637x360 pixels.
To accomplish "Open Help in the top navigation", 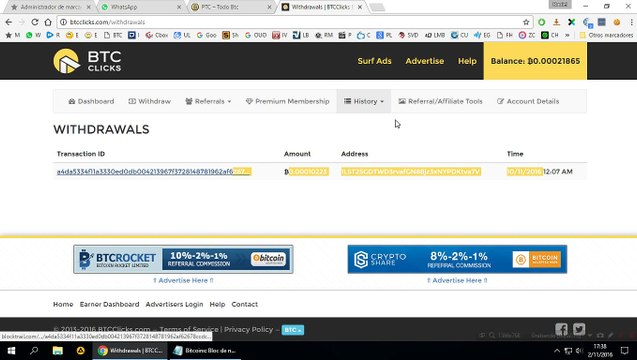I will tap(467, 61).
